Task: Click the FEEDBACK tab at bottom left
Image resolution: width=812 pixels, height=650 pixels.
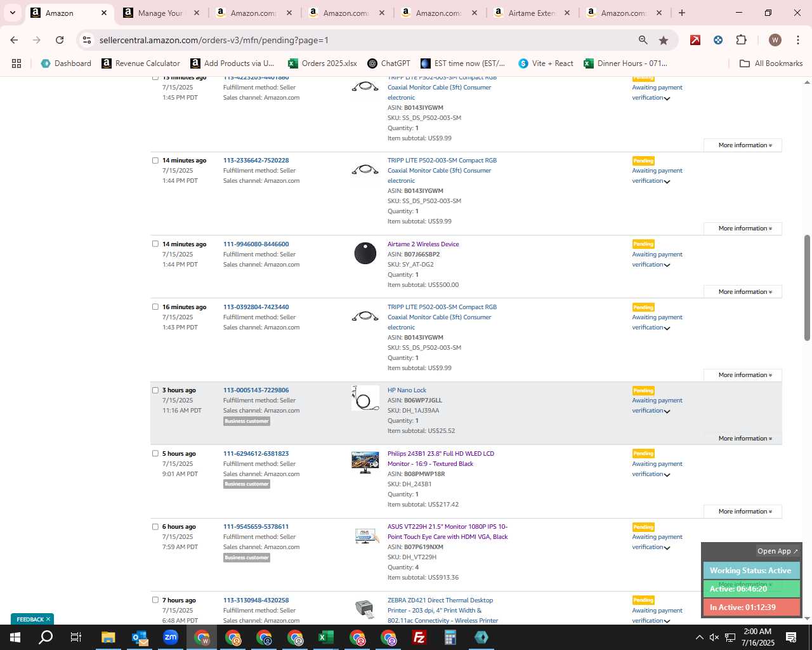Action: click(x=32, y=619)
